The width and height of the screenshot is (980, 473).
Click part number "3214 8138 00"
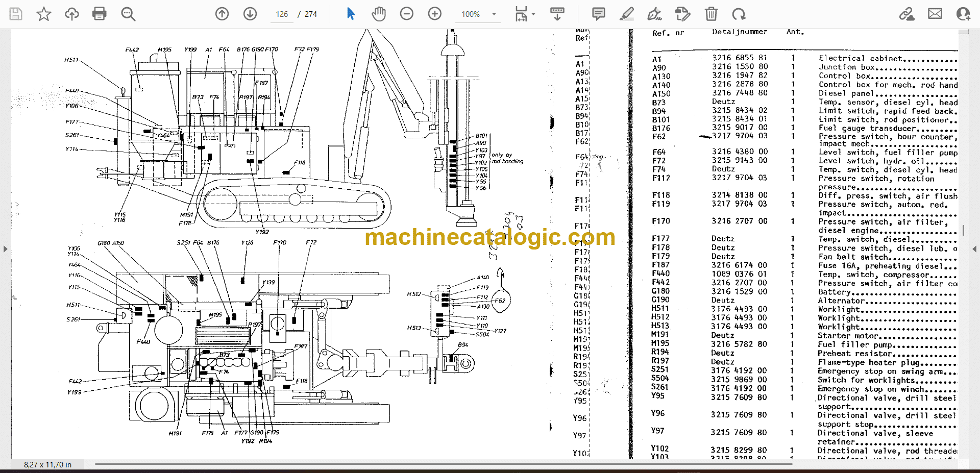coord(740,195)
